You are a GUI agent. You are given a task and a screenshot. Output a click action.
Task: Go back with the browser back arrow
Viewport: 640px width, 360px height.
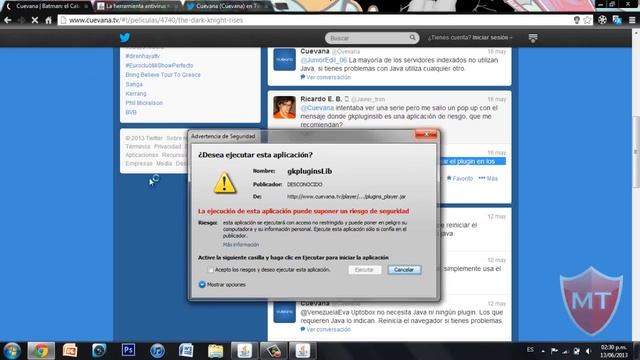pyautogui.click(x=8, y=20)
